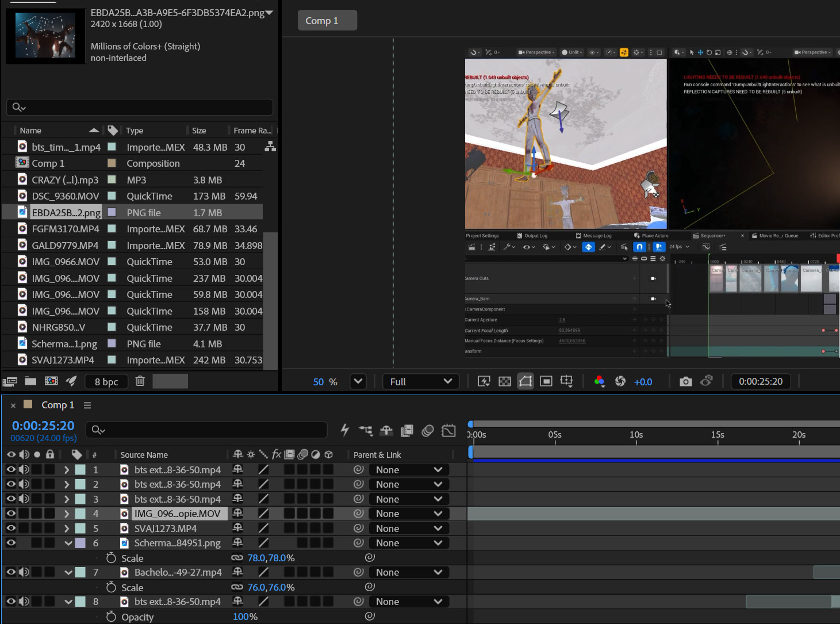
Task: Collapse layer 6 Scherma png properties
Action: point(68,543)
